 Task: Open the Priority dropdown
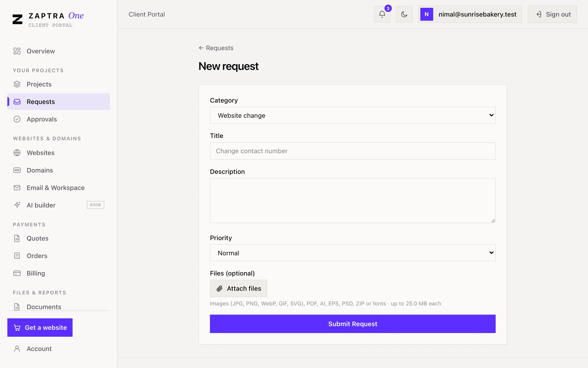353,253
